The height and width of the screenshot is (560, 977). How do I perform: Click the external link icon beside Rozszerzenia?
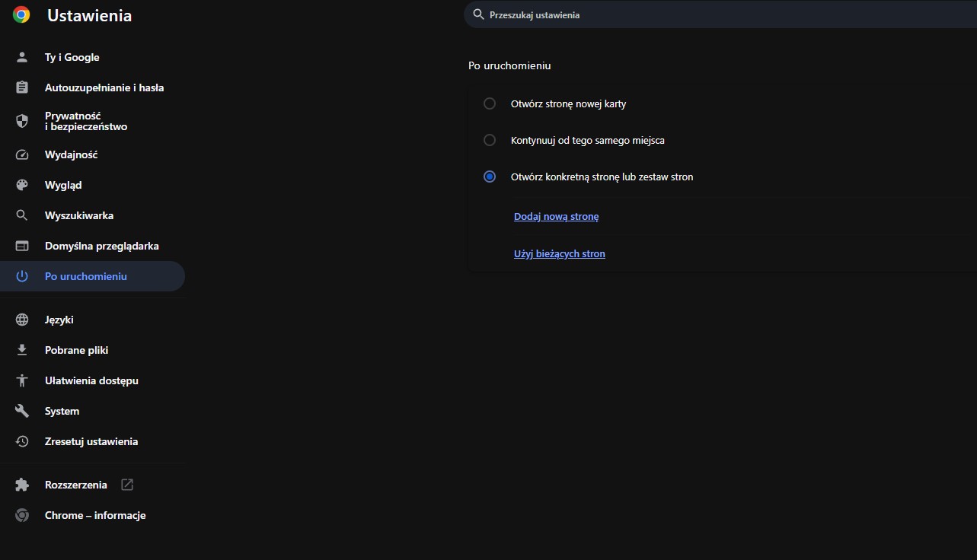(x=127, y=485)
